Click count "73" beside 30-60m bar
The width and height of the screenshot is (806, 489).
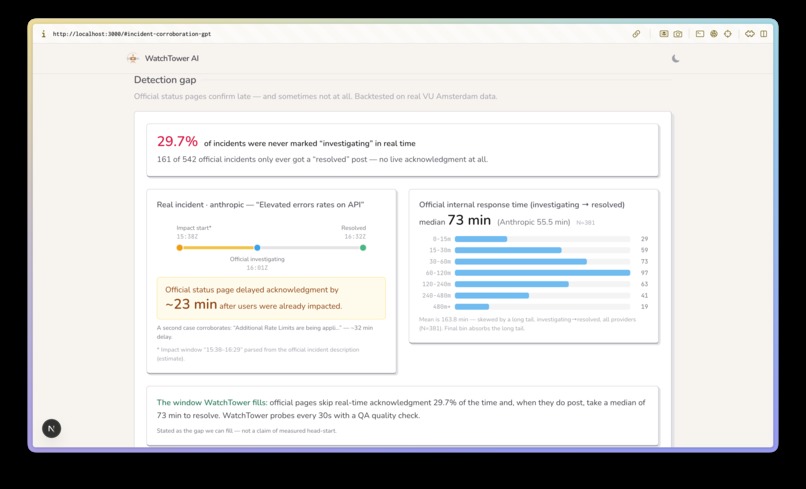645,262
